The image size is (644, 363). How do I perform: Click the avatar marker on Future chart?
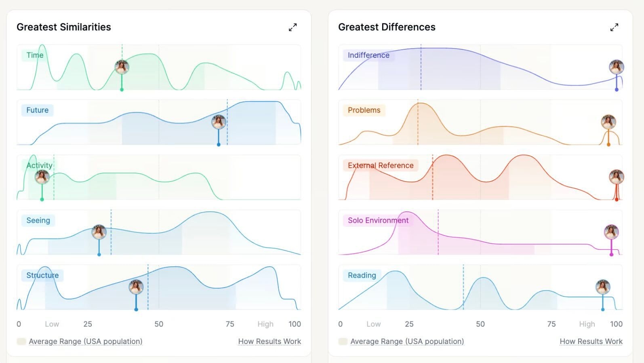click(219, 122)
